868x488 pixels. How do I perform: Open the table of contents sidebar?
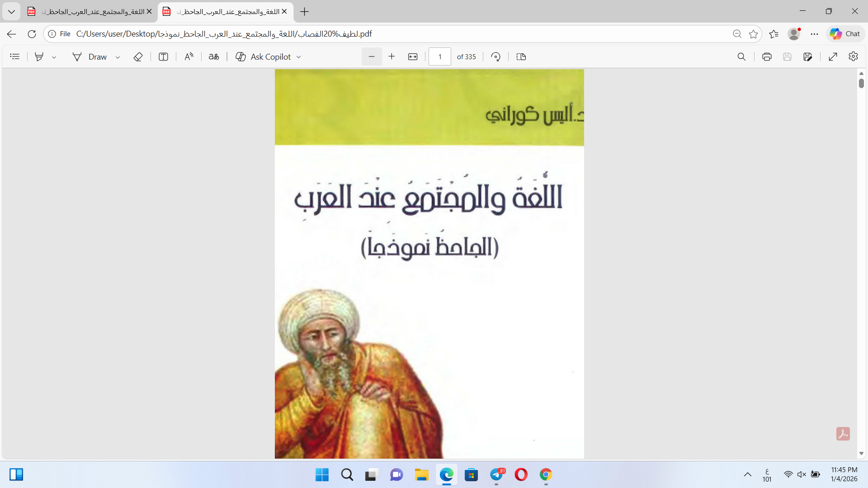[15, 56]
